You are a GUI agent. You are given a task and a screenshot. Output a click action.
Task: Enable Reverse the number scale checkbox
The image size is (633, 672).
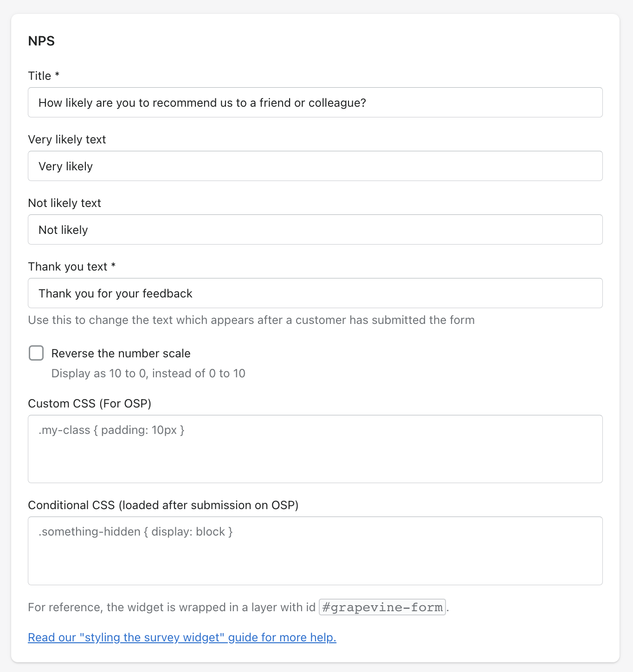click(x=36, y=353)
